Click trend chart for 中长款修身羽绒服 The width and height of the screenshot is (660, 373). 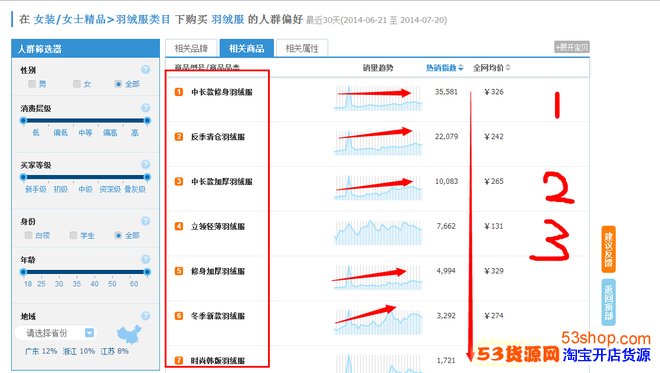pos(378,98)
